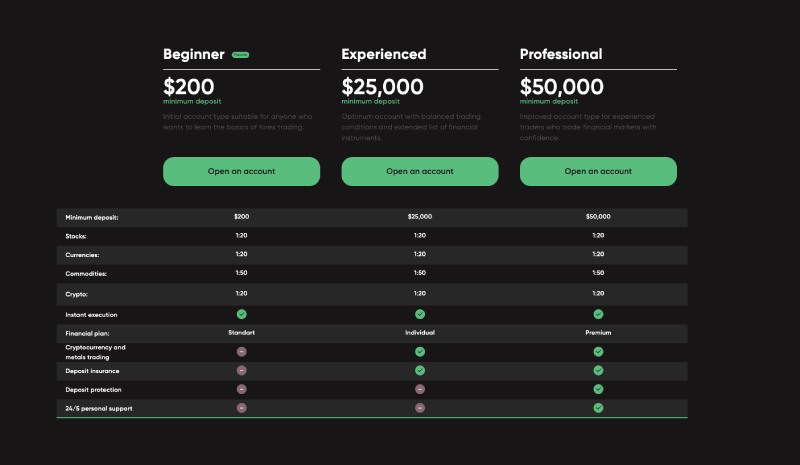Click Experienced's Deposit insurance checkmark icon
The image size is (800, 465).
point(420,370)
